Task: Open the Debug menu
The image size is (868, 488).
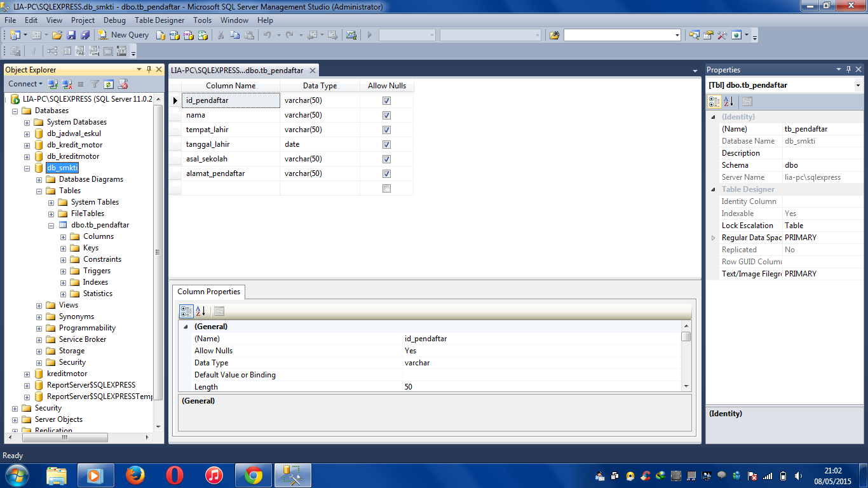Action: [x=114, y=20]
